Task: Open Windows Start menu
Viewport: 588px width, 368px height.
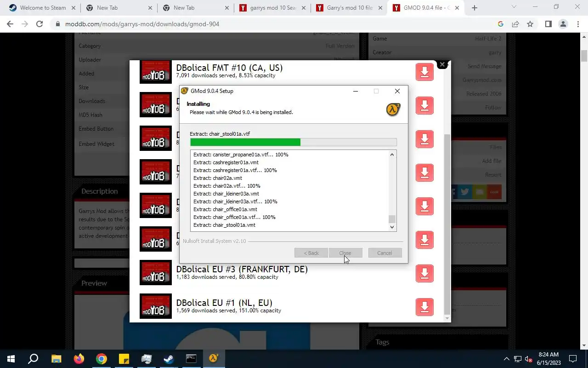Action: [11, 359]
